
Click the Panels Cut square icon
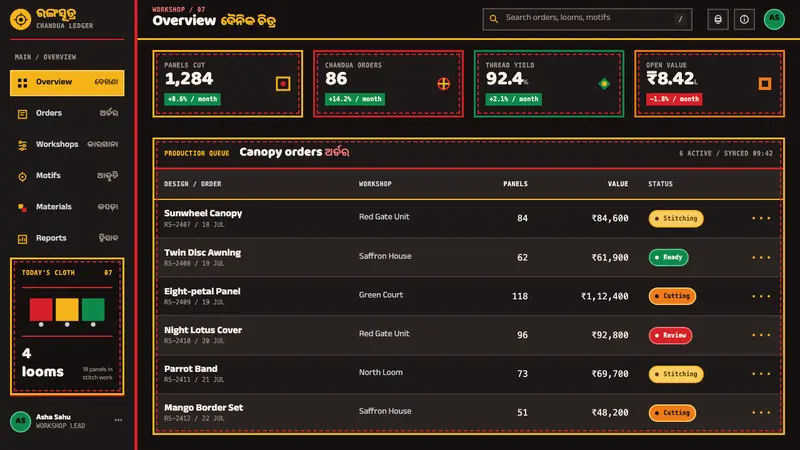pos(283,84)
